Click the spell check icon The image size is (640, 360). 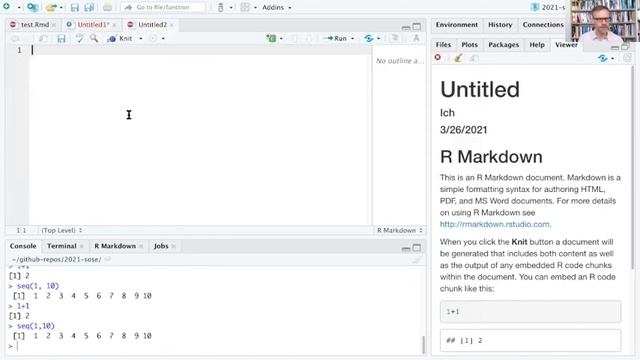[x=79, y=38]
